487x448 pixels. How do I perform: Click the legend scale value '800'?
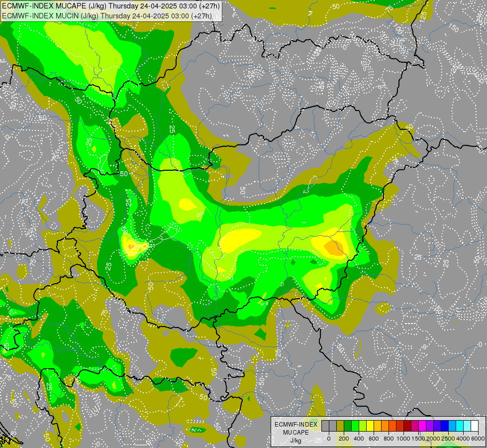tap(389, 439)
